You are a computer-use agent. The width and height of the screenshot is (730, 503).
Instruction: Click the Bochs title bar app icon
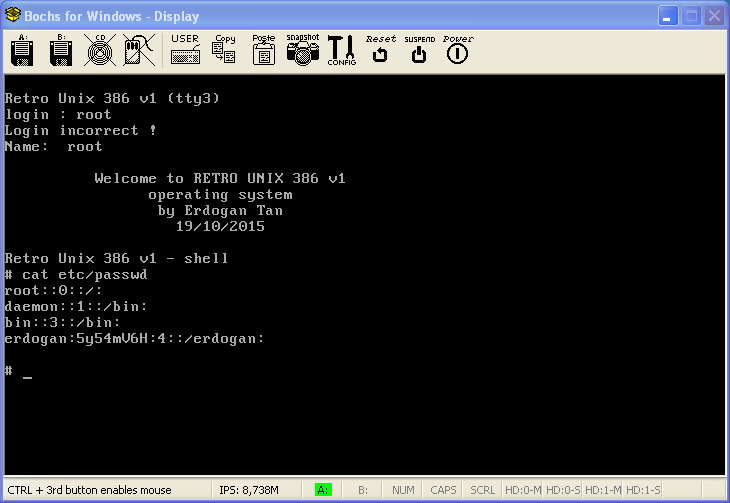pos(13,16)
